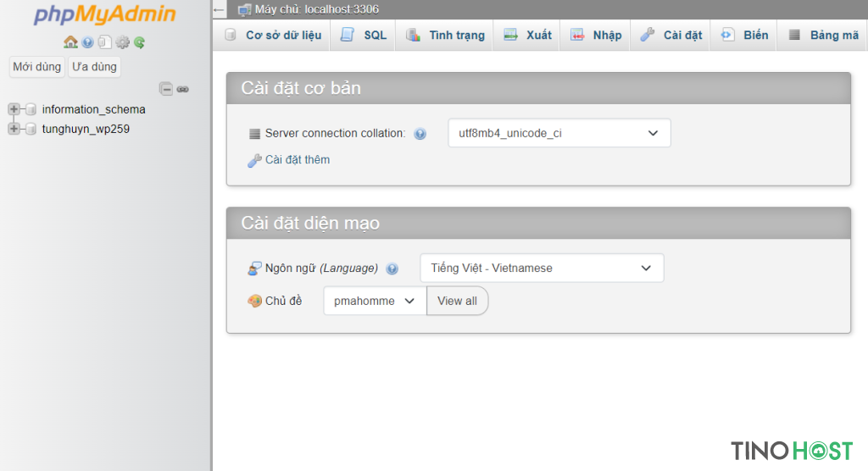Open the Xuất export tab
The width and height of the screenshot is (868, 471).
527,35
